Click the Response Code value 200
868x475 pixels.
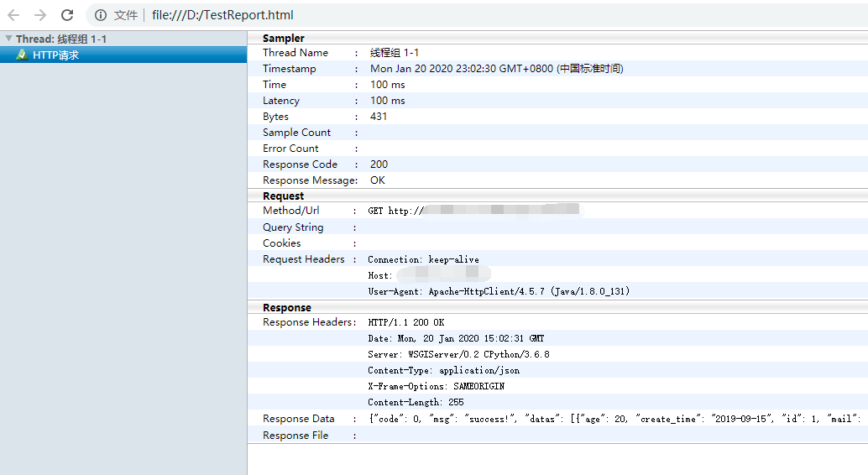pos(379,164)
